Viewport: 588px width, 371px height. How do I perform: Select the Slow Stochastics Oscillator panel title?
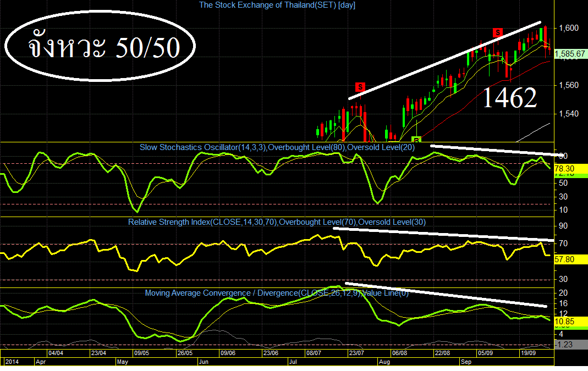point(277,147)
